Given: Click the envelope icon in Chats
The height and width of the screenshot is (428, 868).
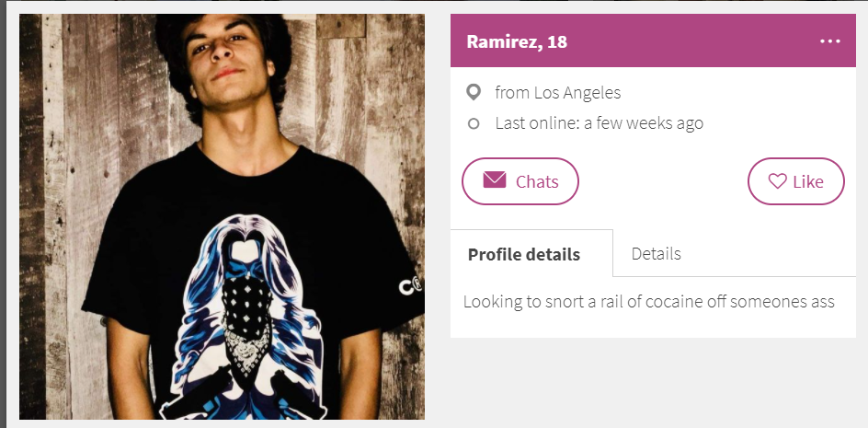Looking at the screenshot, I should click(495, 180).
